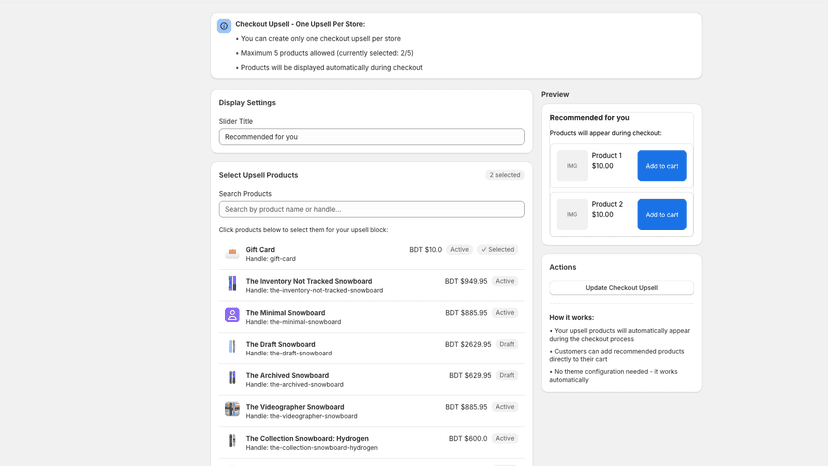Focus the Slider Title input field
Image resolution: width=828 pixels, height=466 pixels.
point(371,137)
